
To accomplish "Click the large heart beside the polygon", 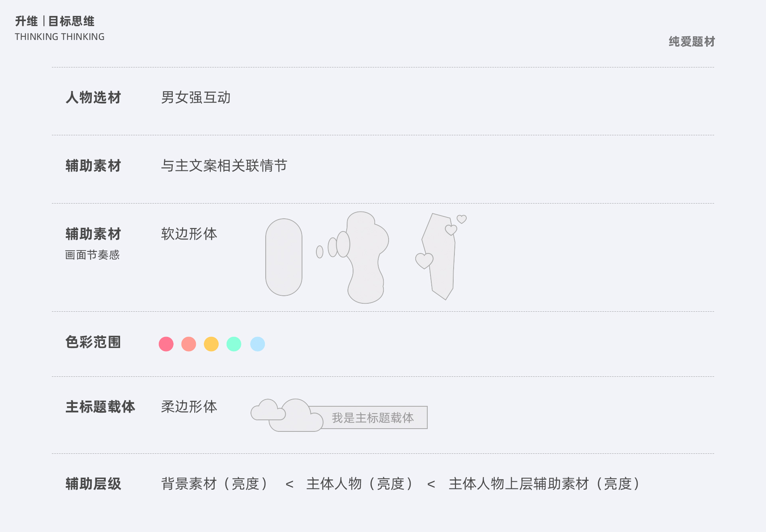I will click(x=424, y=261).
